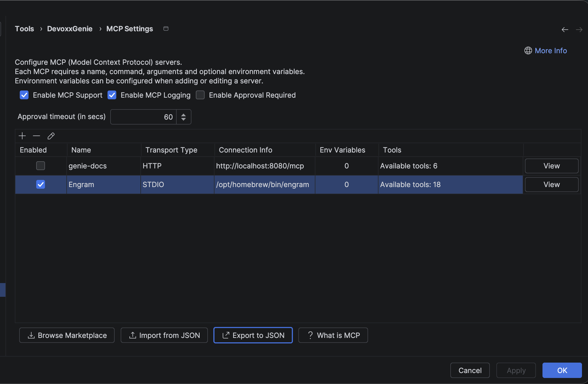The width and height of the screenshot is (588, 384).
Task: Check the Enable Approval Required box
Action: point(200,95)
